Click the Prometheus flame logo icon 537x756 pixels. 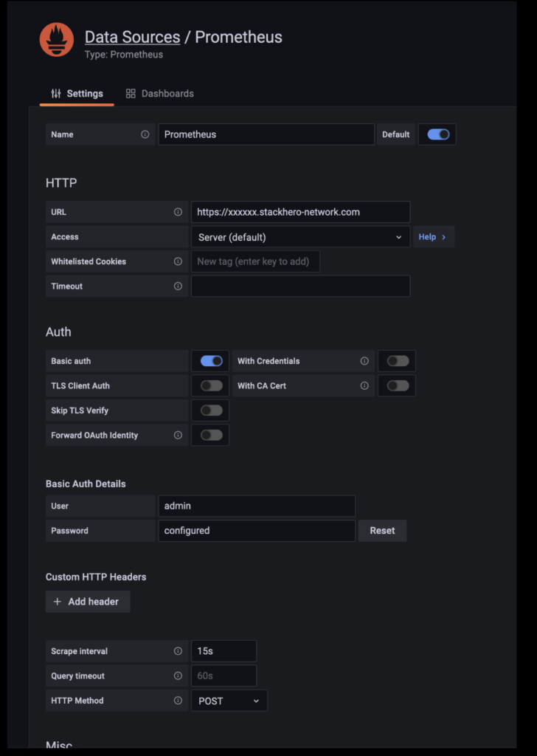point(57,41)
